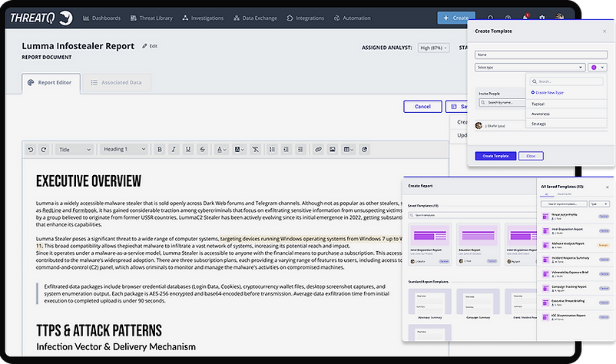Image resolution: width=616 pixels, height=364 pixels.
Task: Open the settings gear in top bar
Action: click(542, 18)
